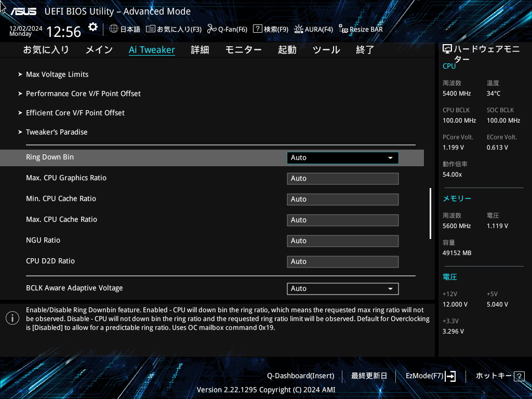Open favorites list icon (F3)
532x399 pixels.
click(150, 29)
